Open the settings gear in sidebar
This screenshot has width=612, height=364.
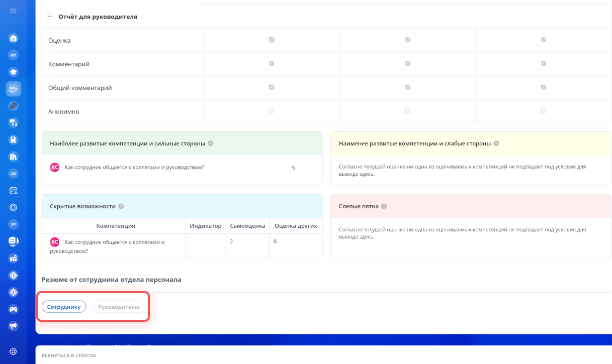pos(14,351)
